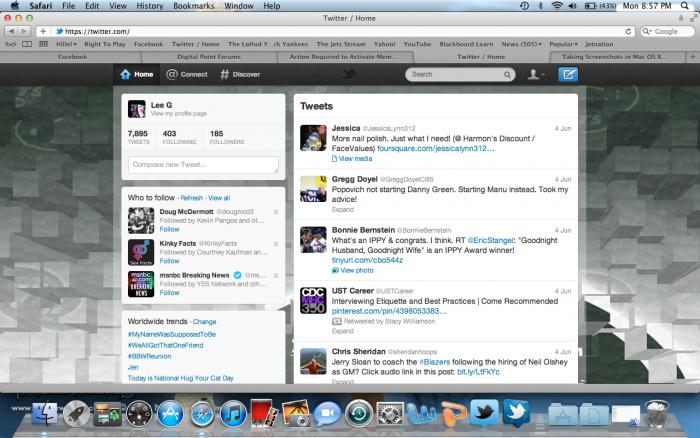Go to Twitter Home in navigation bar

(137, 74)
